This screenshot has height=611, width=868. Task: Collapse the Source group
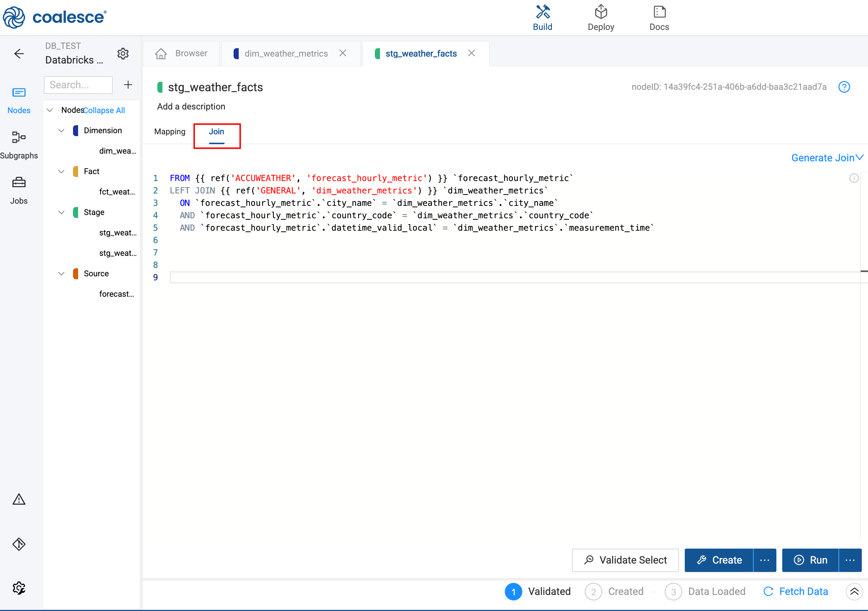tap(61, 273)
